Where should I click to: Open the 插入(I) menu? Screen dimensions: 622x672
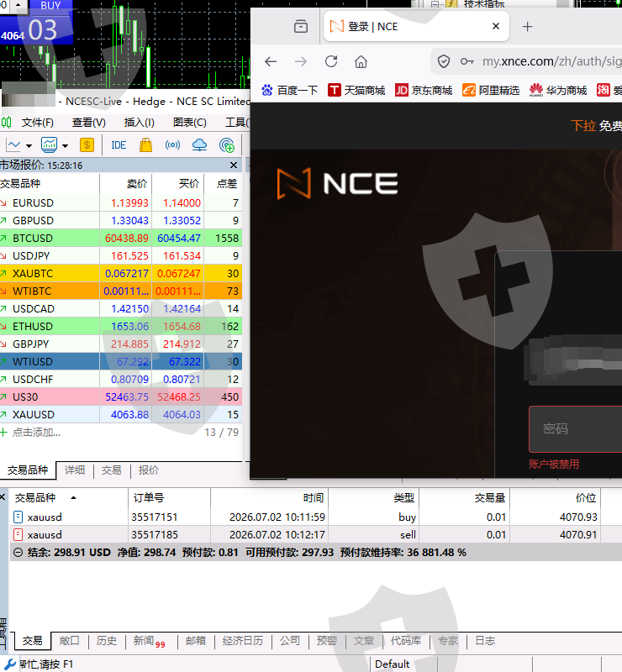click(139, 123)
